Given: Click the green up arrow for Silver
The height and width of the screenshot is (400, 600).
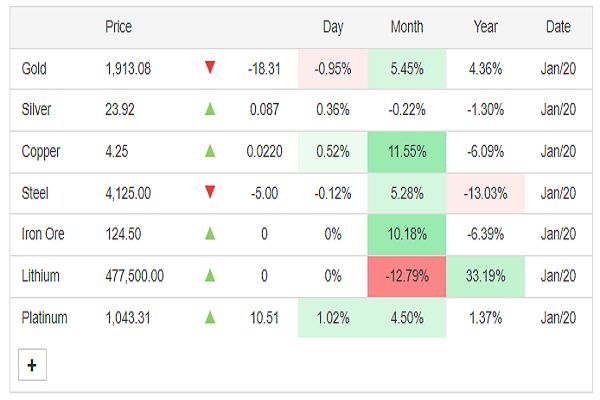Looking at the screenshot, I should point(210,110).
